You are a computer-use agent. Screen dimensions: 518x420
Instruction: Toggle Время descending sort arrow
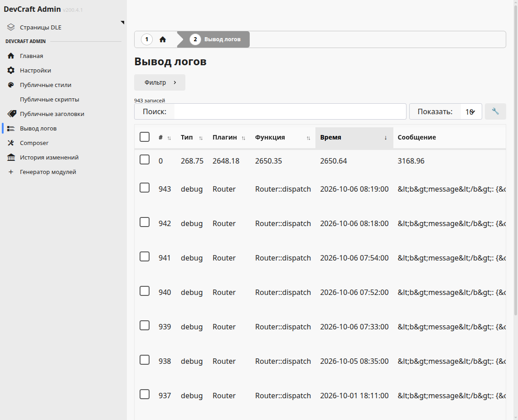click(x=386, y=138)
